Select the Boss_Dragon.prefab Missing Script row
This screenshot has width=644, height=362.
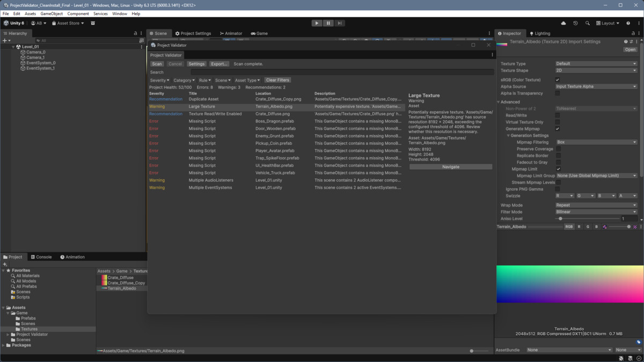(276, 121)
